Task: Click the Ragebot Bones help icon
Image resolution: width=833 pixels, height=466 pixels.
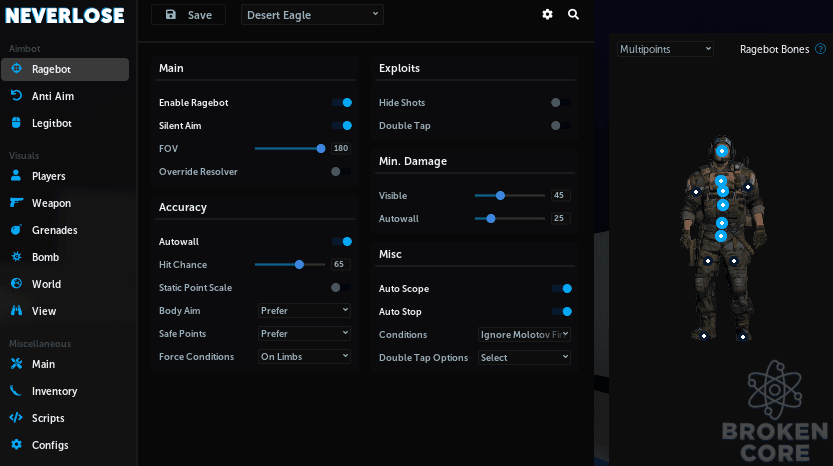Action: (820, 49)
